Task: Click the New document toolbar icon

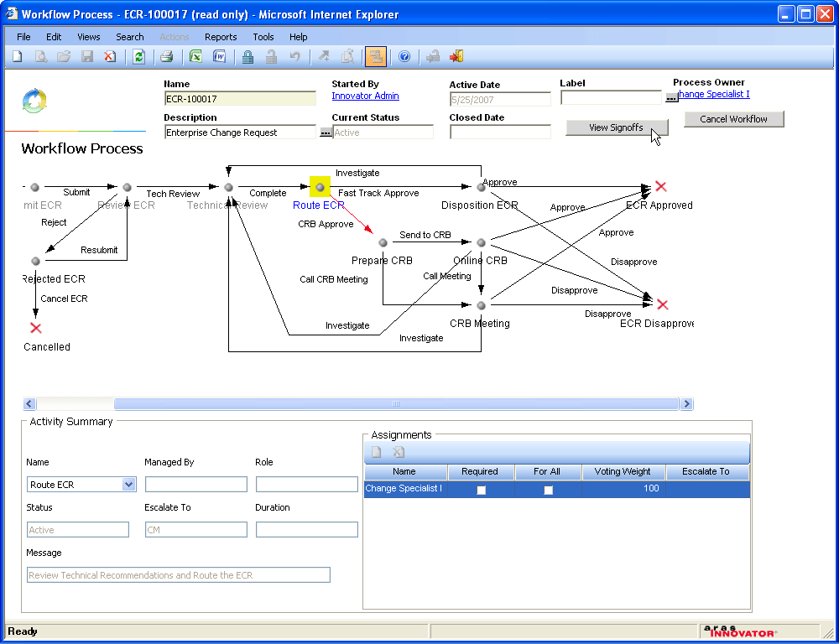Action: [x=17, y=57]
